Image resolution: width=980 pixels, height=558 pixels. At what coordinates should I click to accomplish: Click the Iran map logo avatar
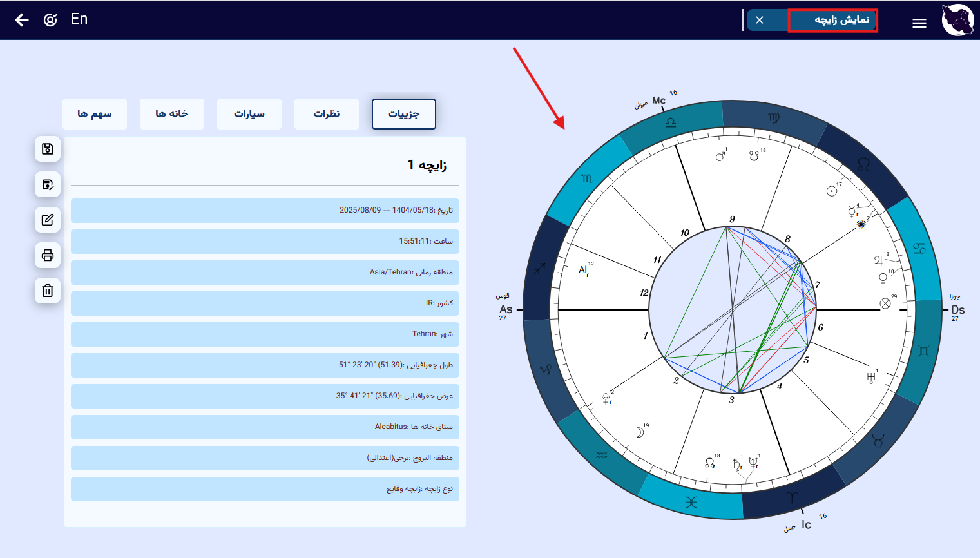(x=957, y=20)
